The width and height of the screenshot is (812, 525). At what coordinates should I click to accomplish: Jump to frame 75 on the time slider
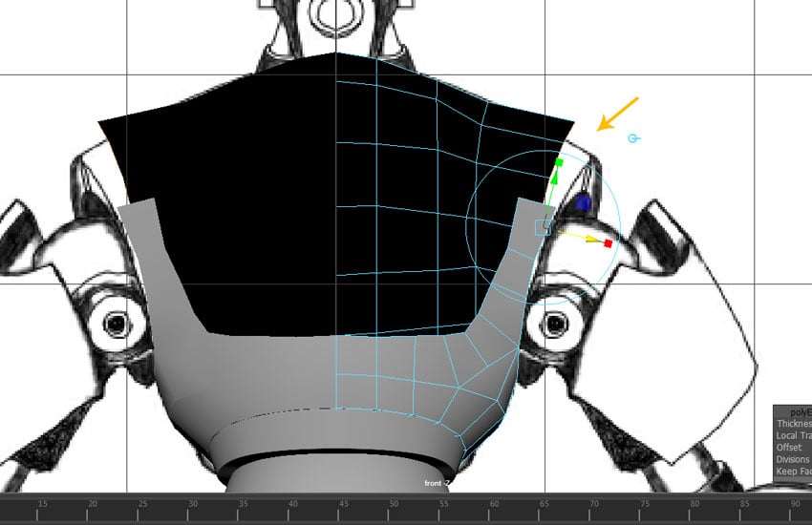pos(644,503)
